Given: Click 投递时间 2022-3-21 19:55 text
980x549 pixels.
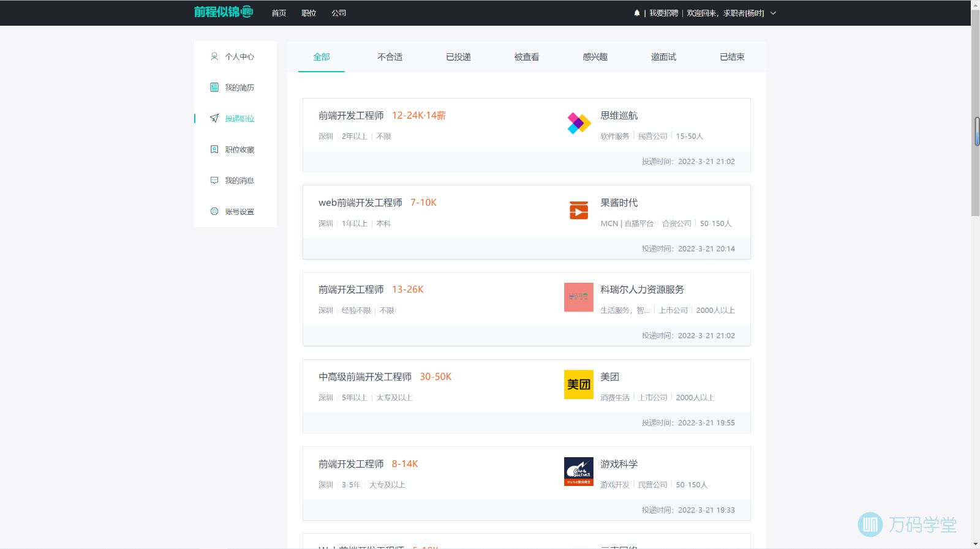Looking at the screenshot, I should click(x=688, y=422).
